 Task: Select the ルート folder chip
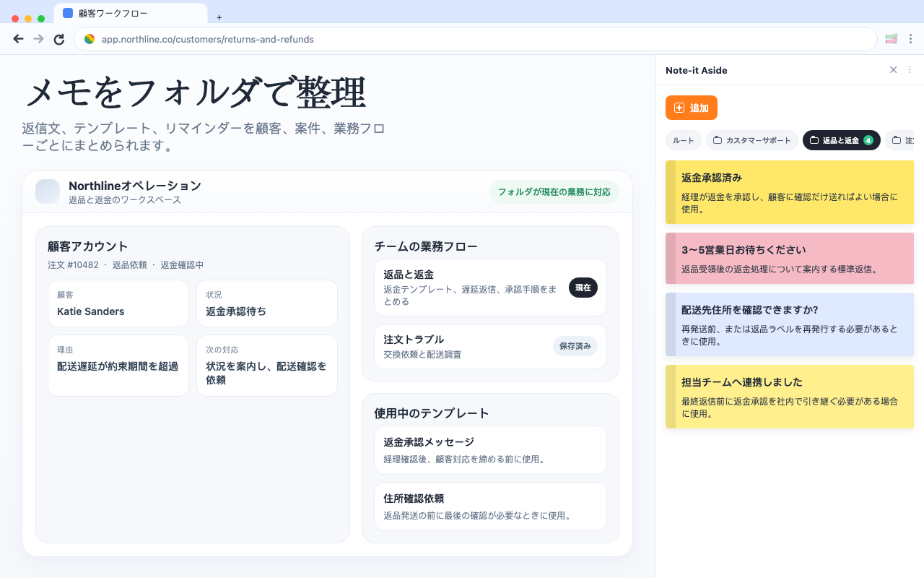683,140
